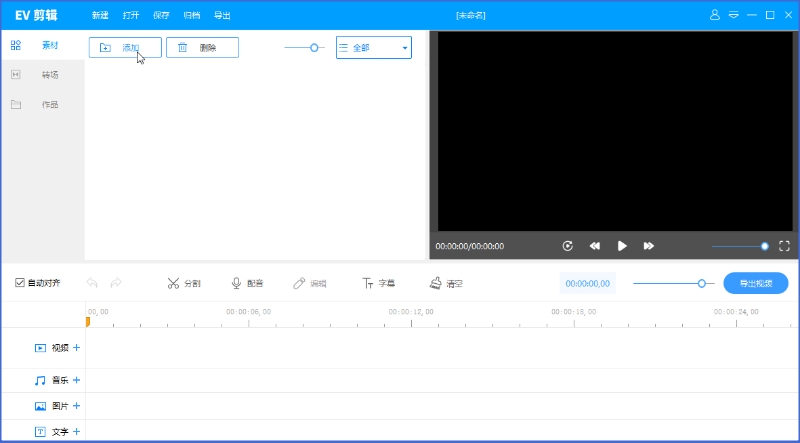The height and width of the screenshot is (443, 800).
Task: Click the 清空 clear timeline tool
Action: click(446, 283)
